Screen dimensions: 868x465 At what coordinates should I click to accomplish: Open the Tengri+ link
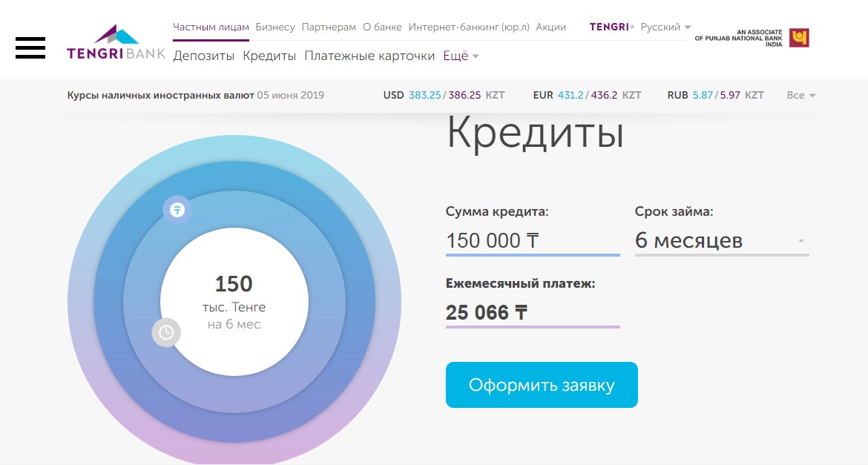click(x=611, y=27)
